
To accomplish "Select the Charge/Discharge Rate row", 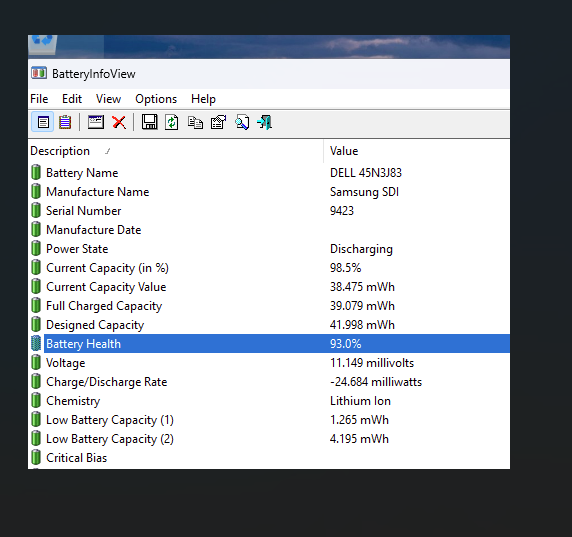I will [x=269, y=382].
